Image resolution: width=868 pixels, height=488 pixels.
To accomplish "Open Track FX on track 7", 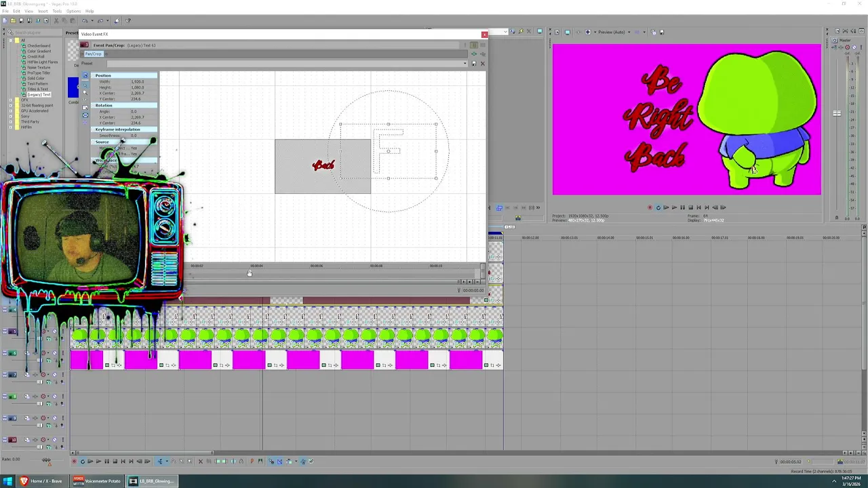I will (x=35, y=374).
